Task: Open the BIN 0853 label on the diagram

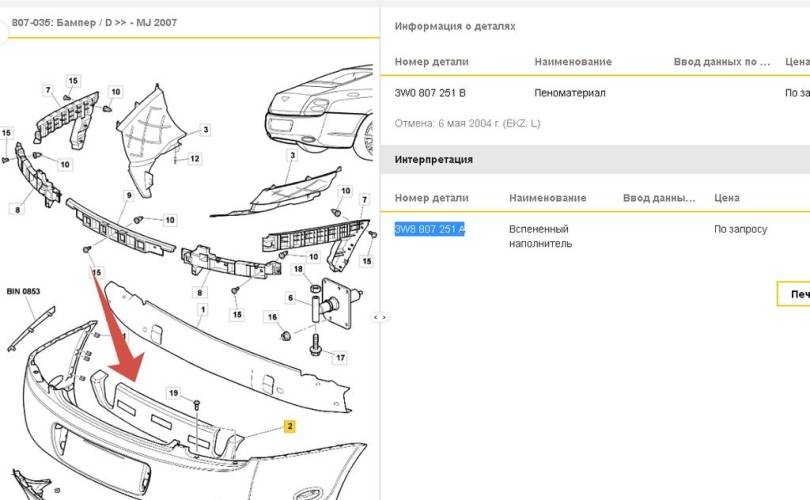Action: click(23, 291)
